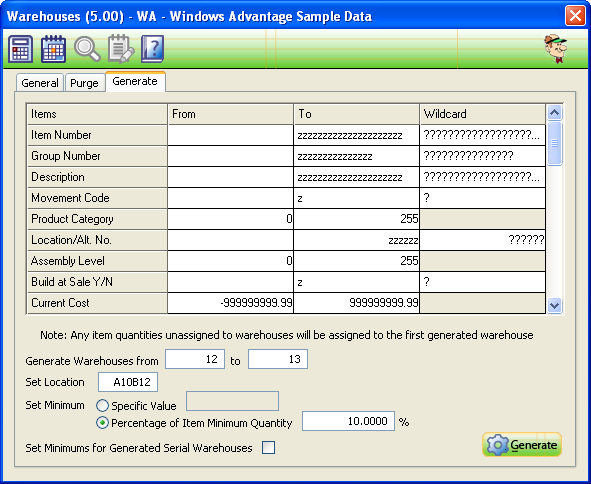Click the Generate Warehouses to field
This screenshot has height=484, width=591.
[278, 359]
